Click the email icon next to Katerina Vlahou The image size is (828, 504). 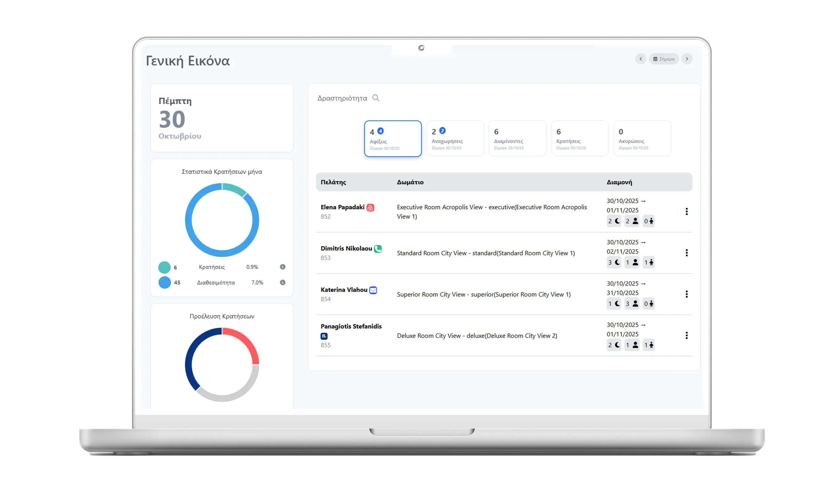[x=373, y=290]
